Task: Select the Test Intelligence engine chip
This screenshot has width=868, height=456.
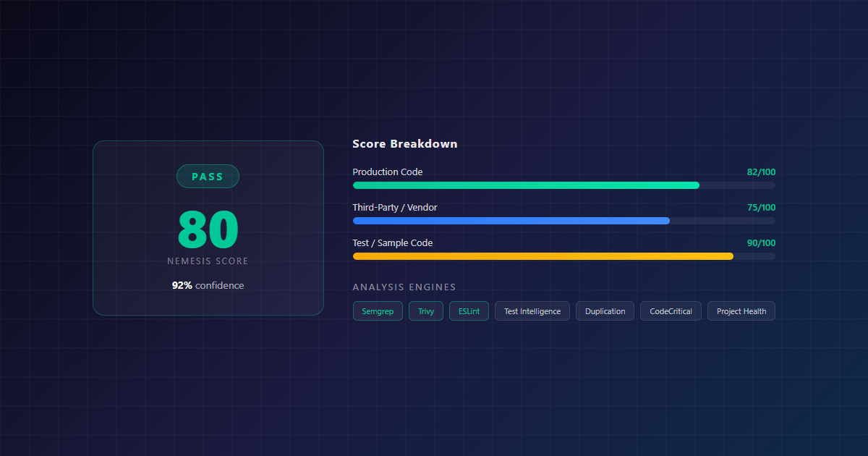Action: [x=532, y=311]
